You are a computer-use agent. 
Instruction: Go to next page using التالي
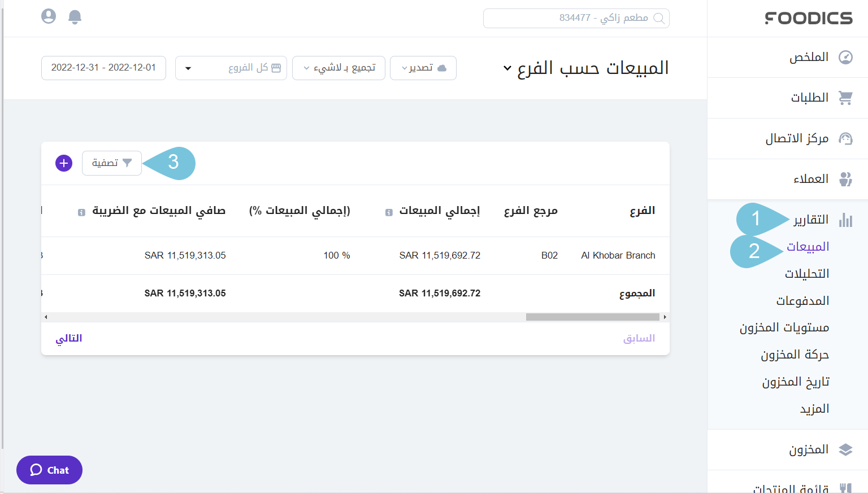tap(70, 338)
